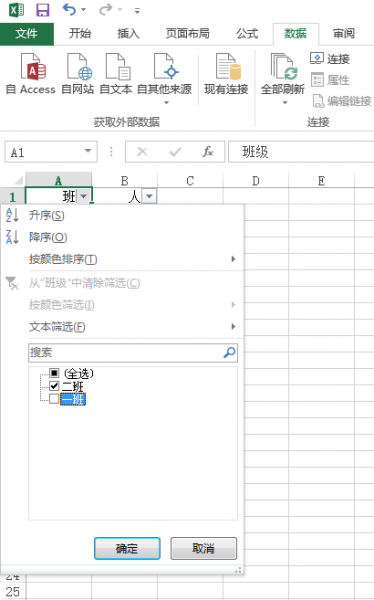Select the column A header
Screen dimensions: 374x600
[59, 180]
